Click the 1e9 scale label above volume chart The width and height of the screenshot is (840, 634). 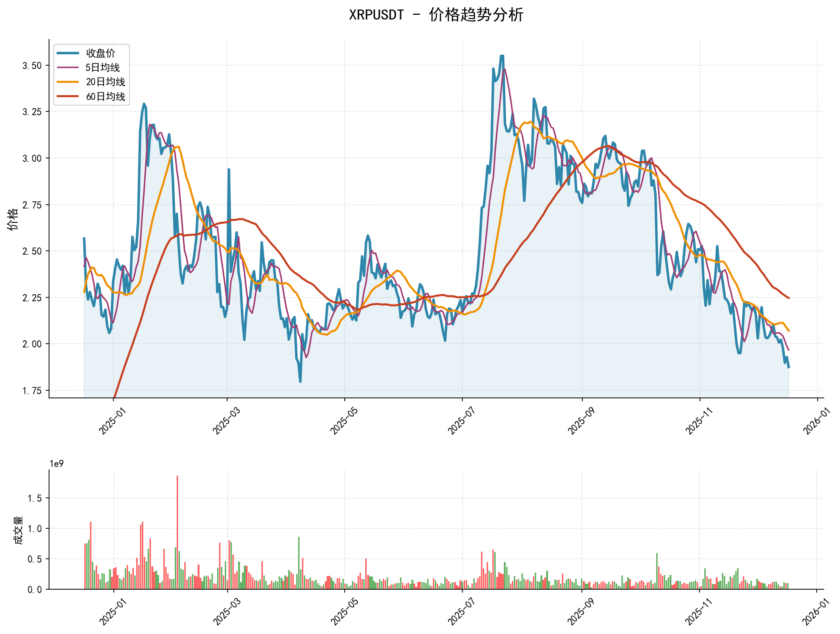56,464
